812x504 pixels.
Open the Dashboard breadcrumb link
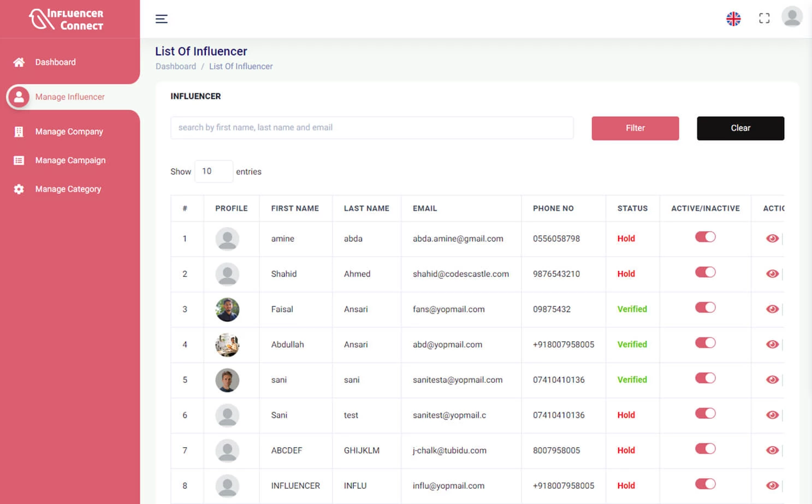(176, 66)
